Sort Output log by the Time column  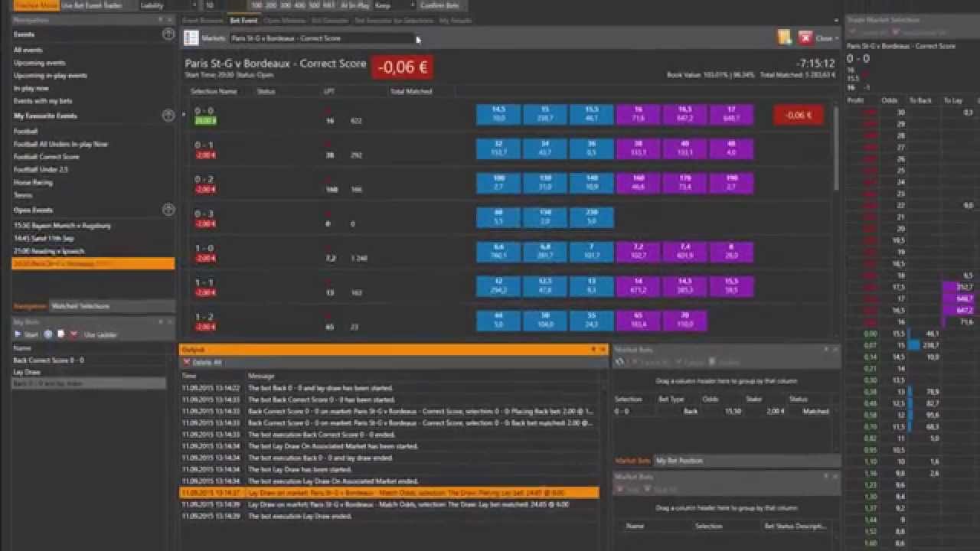189,376
